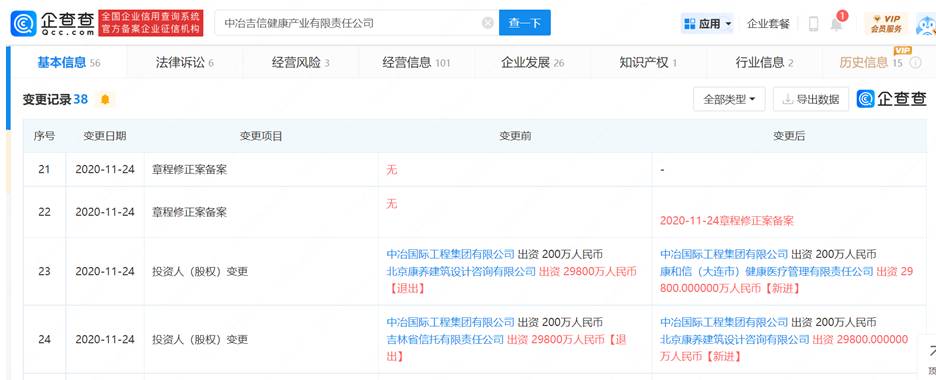
Task: Click the Qcc.com logo in the header
Action: click(53, 23)
